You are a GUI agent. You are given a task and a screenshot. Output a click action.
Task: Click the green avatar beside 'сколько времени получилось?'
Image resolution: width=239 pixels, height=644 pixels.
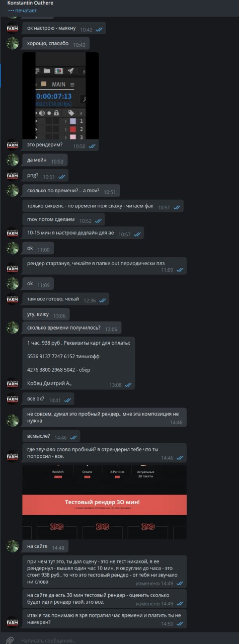[12, 328]
